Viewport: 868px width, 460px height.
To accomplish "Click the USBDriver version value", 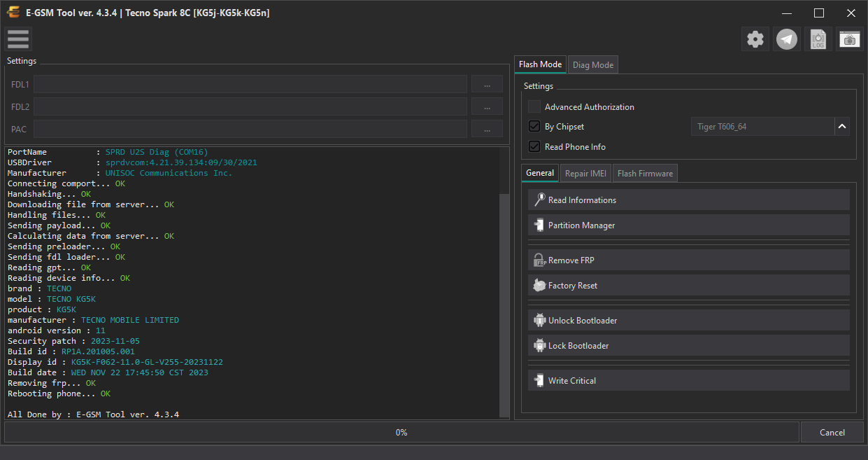I will tap(181, 162).
